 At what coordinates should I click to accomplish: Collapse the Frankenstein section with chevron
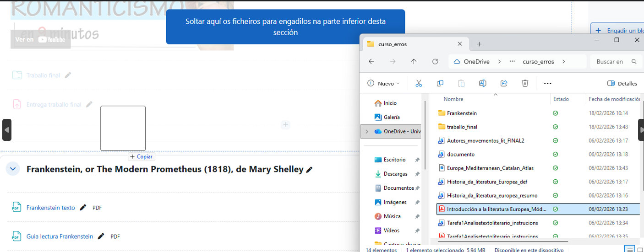click(13, 169)
